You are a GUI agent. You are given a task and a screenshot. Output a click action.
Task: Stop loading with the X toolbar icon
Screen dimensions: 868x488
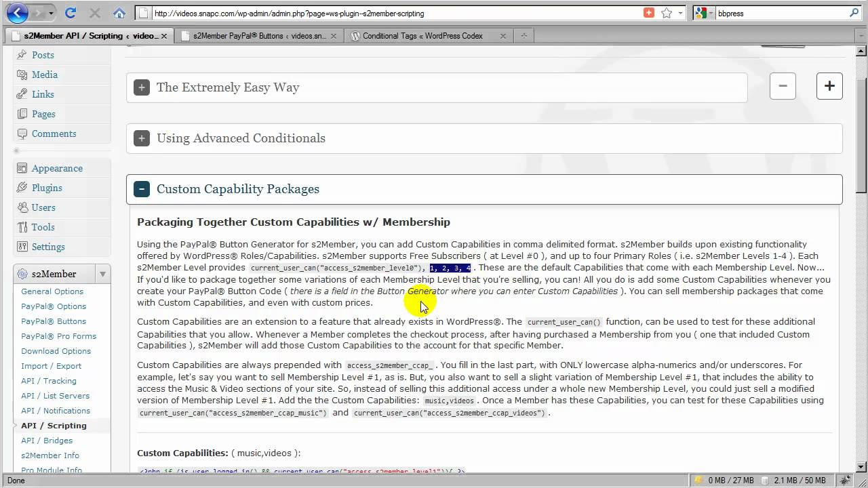95,13
